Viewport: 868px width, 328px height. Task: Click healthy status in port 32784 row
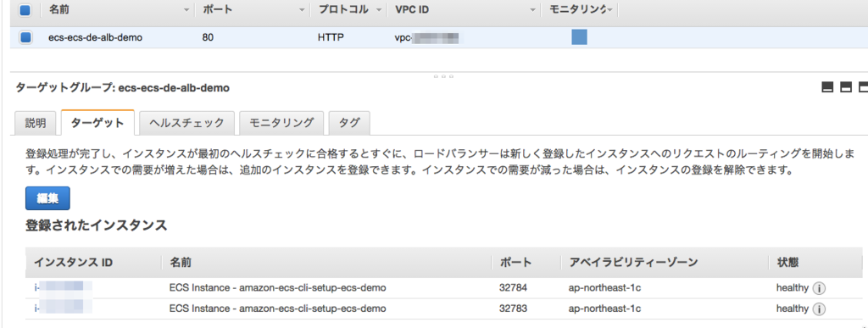coord(793,288)
